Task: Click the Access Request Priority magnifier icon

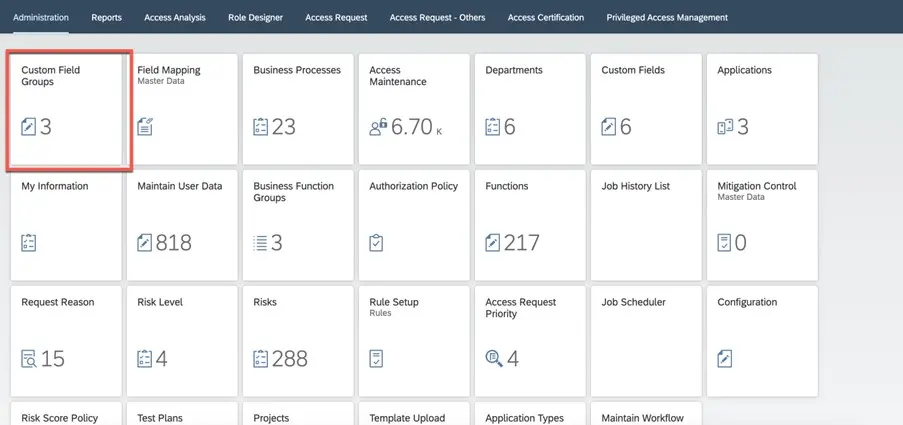Action: [493, 359]
